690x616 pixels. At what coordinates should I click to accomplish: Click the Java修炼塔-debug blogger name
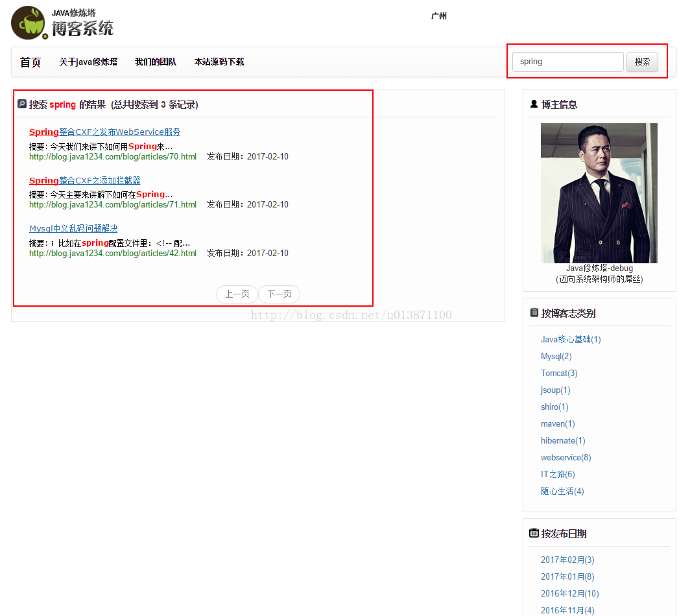599,268
